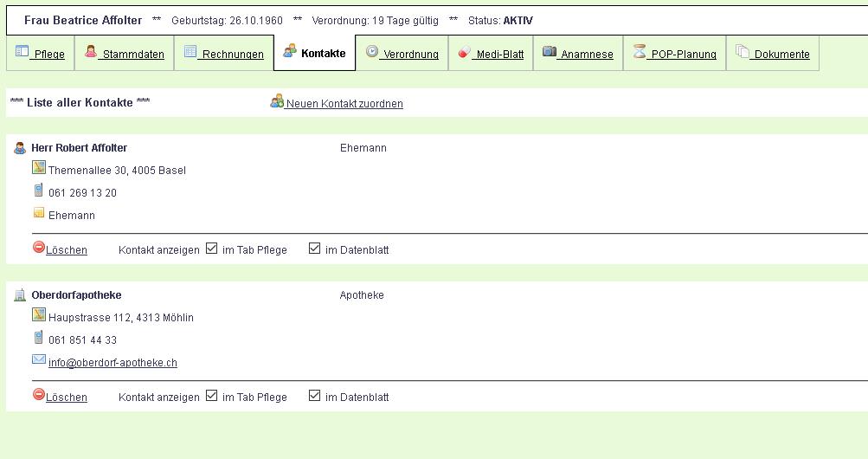Click the map icon next to Haupstrasse 112
The width and height of the screenshot is (868, 459).
[38, 315]
